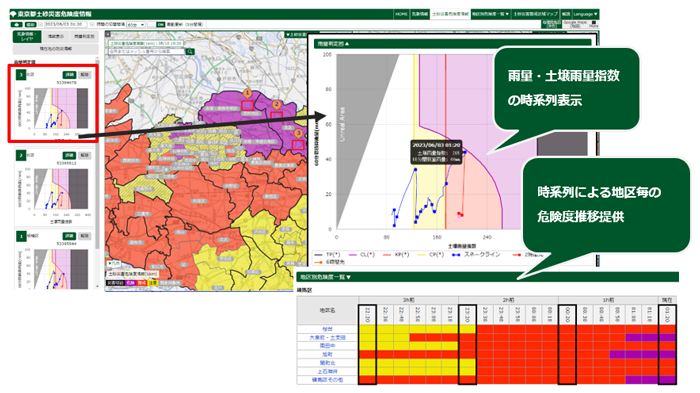Screen dimensions: 700x393
Task: Toggle the CL(*) legend series
Action: [362, 255]
